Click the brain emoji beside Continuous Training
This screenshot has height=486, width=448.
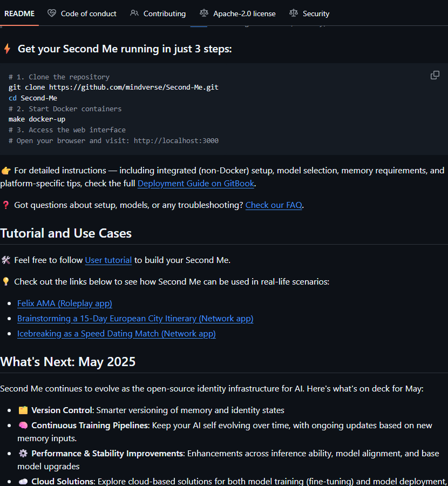23,426
